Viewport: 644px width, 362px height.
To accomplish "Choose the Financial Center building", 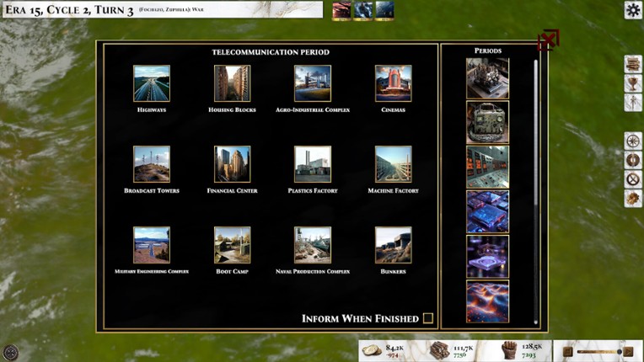I will point(232,165).
